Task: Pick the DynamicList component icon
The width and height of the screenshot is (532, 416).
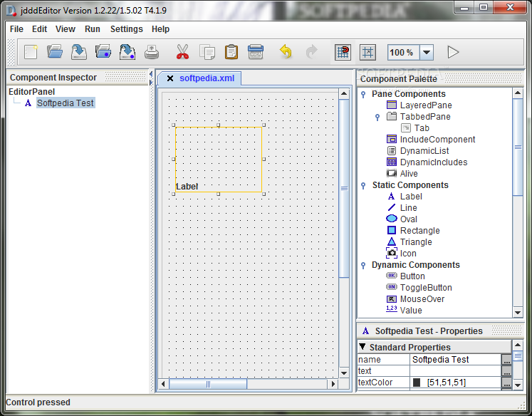Action: (x=392, y=150)
